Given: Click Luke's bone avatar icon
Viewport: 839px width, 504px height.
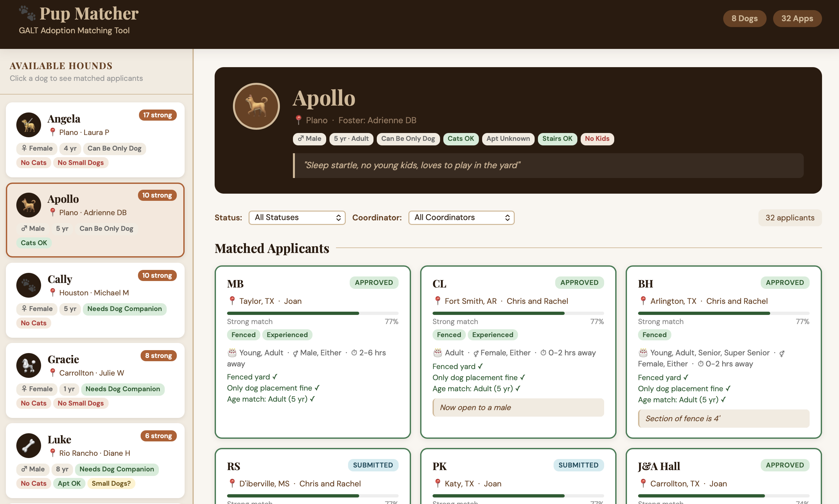Looking at the screenshot, I should tap(29, 446).
